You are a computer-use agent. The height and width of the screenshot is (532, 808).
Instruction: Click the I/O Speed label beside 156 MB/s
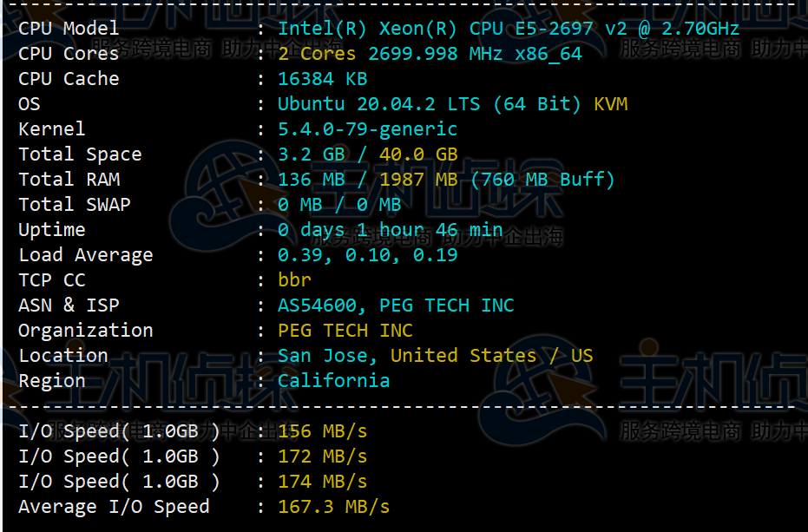(x=119, y=431)
